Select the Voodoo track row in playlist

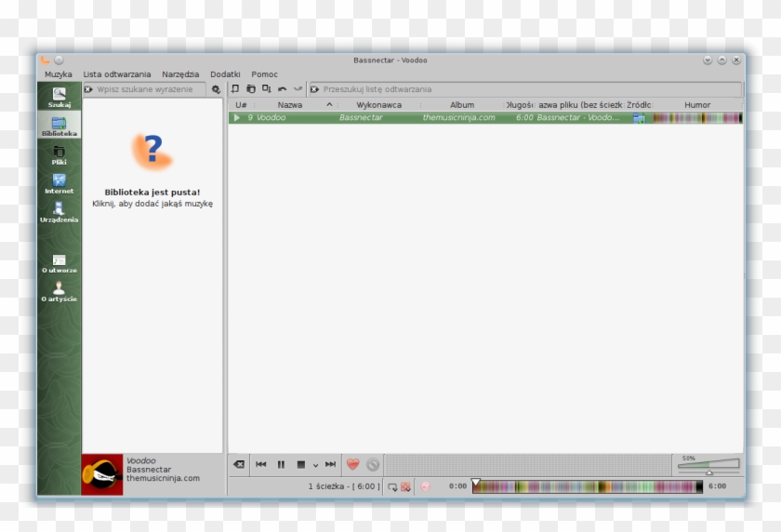click(x=485, y=117)
